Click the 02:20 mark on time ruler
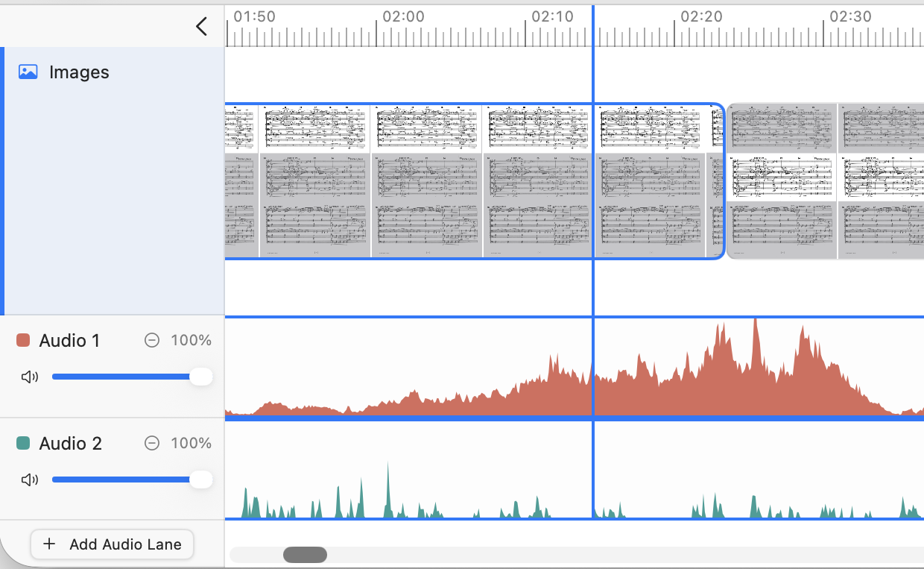The height and width of the screenshot is (569, 924). [x=701, y=17]
